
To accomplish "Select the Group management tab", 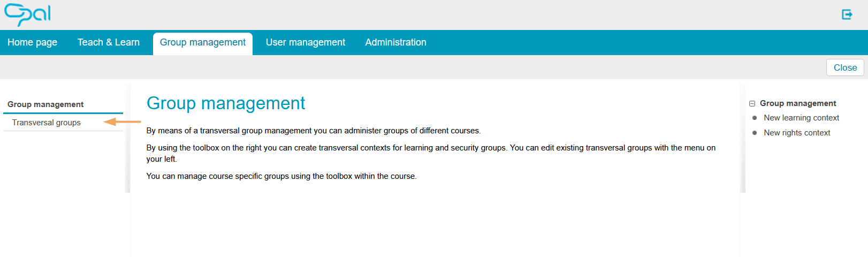I will tap(203, 42).
